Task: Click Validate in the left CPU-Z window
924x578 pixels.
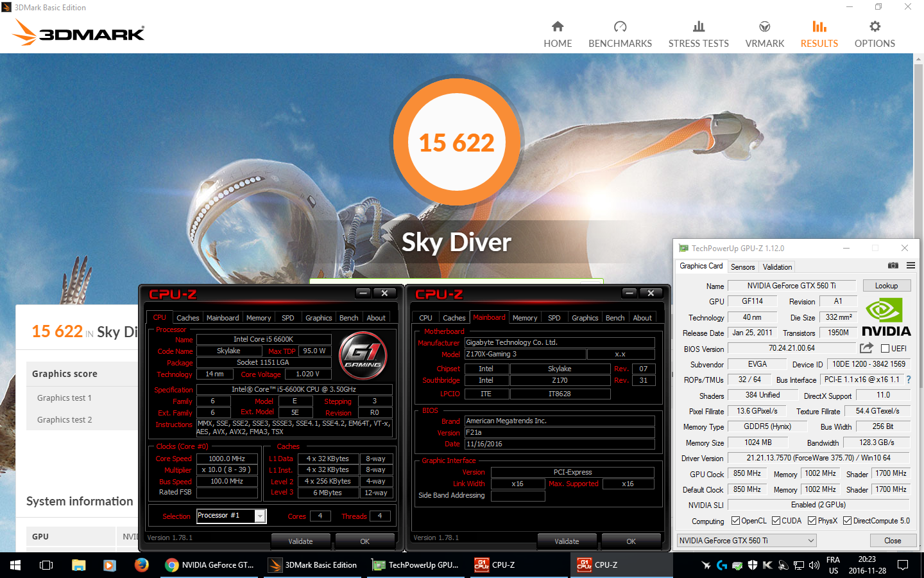Action: pyautogui.click(x=300, y=541)
